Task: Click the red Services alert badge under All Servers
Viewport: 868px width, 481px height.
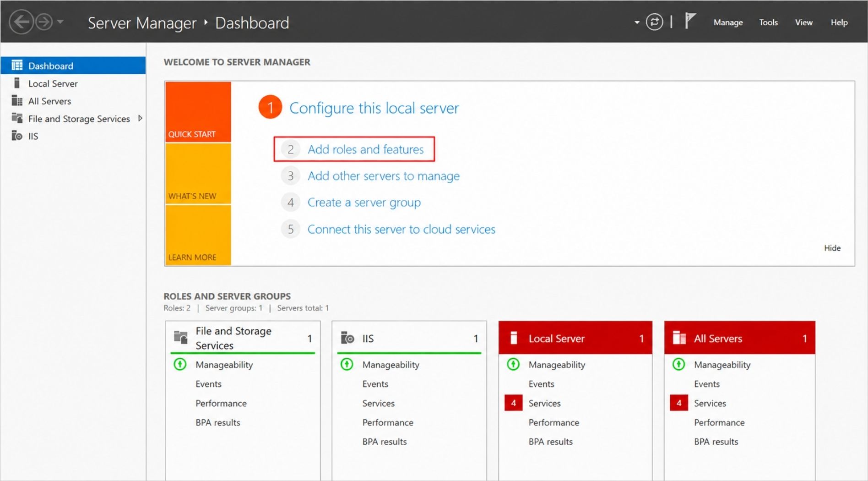Action: [679, 403]
